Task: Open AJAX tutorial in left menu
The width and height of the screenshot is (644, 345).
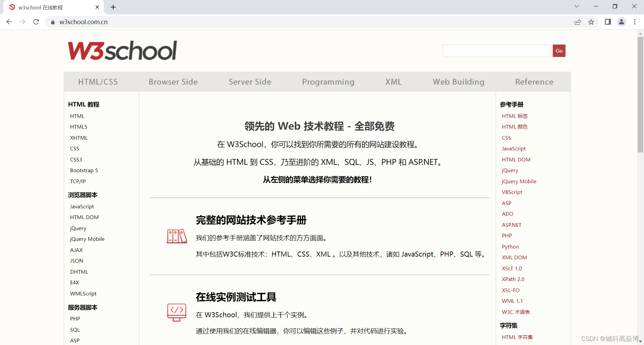Action: click(76, 250)
